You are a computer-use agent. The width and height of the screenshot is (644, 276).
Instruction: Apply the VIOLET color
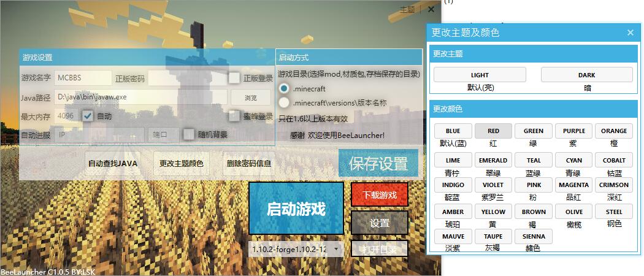pos(493,185)
